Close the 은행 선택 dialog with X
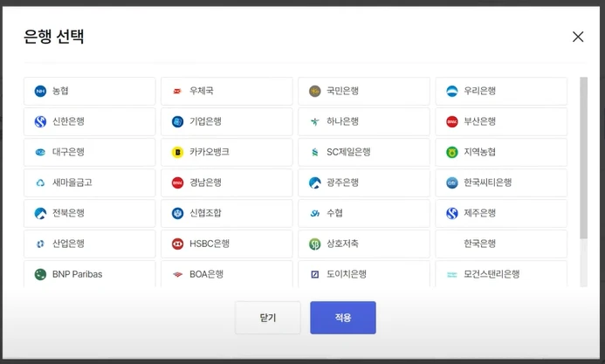The width and height of the screenshot is (605, 364). (578, 37)
